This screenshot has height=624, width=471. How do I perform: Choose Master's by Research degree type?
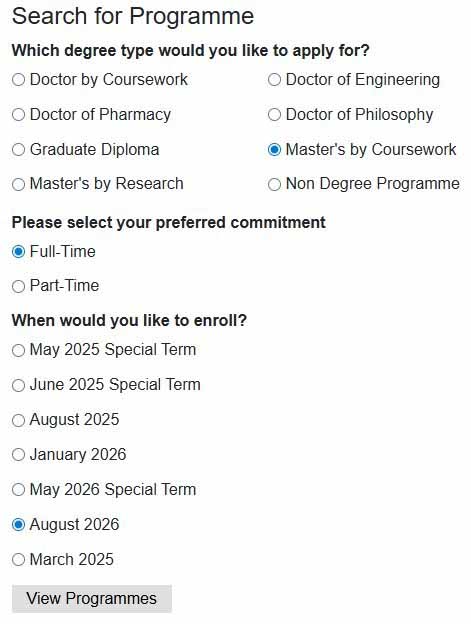click(x=18, y=184)
